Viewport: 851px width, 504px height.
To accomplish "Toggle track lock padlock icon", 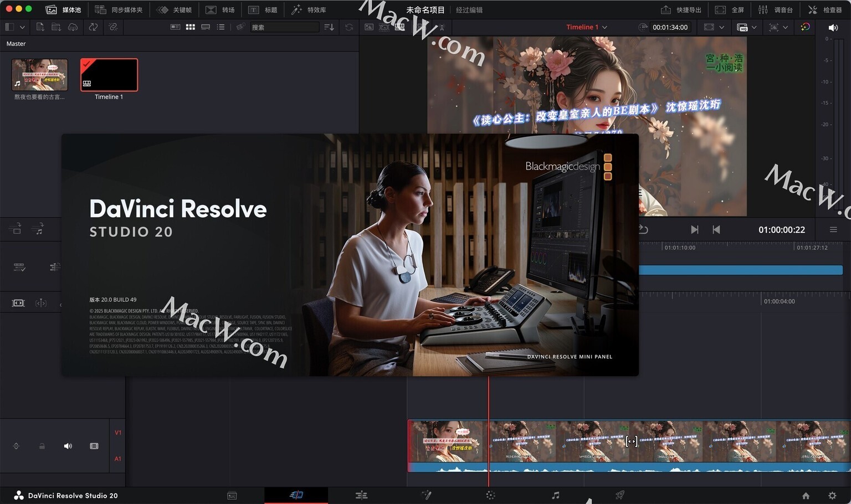I will coord(42,446).
